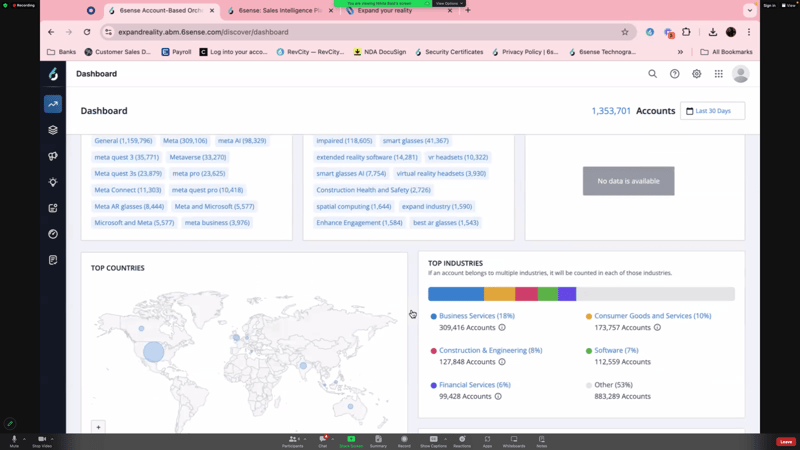Open Zoom Participants panel
The width and height of the screenshot is (800, 450).
(x=292, y=441)
